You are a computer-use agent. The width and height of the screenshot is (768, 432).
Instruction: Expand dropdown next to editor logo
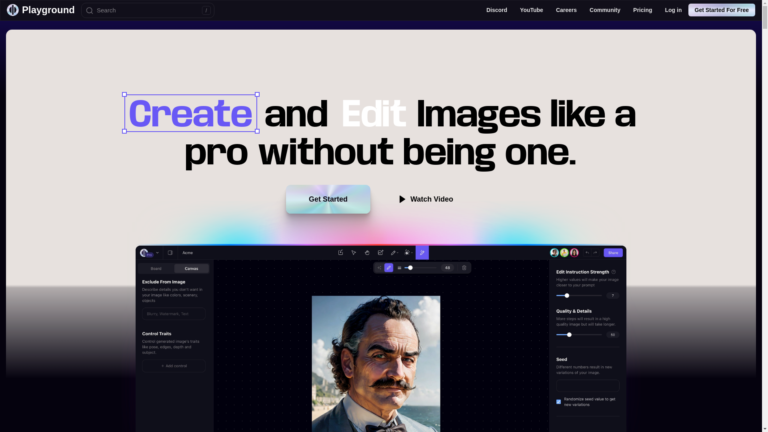[x=157, y=253]
